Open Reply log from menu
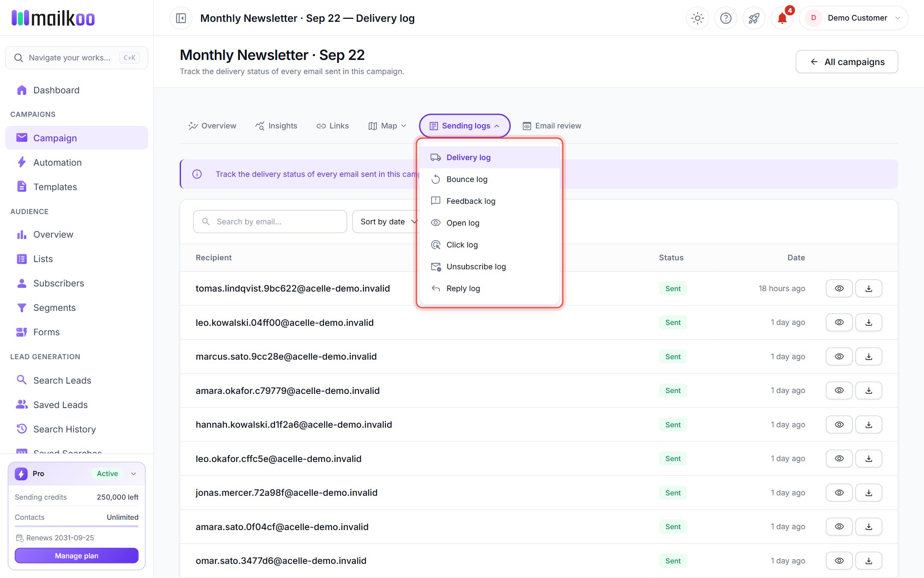 490,288
